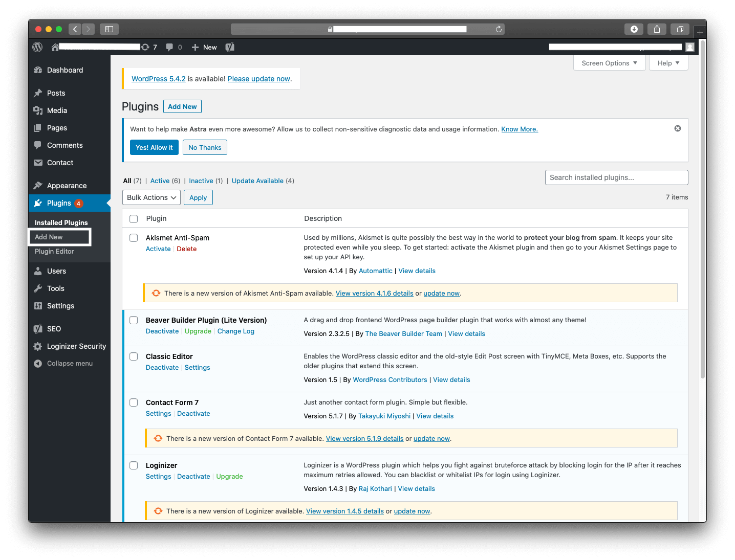Filter plugins by Update Available (4)
735x560 pixels.
[x=263, y=181]
